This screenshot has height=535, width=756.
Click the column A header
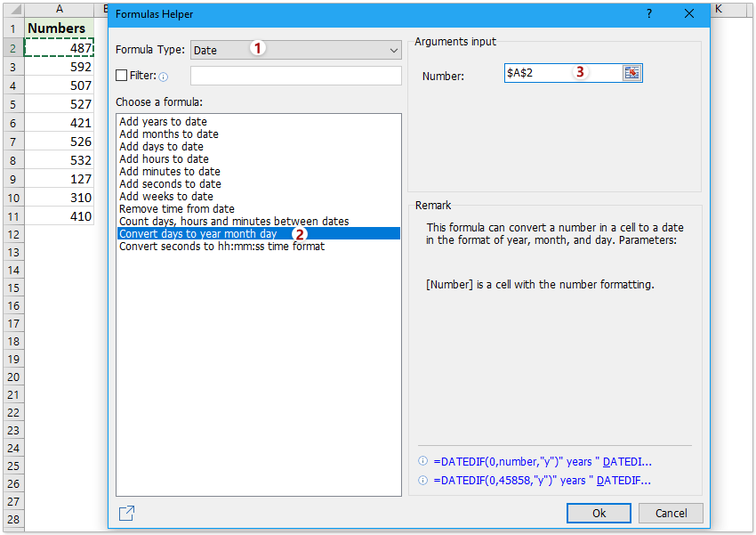(60, 8)
